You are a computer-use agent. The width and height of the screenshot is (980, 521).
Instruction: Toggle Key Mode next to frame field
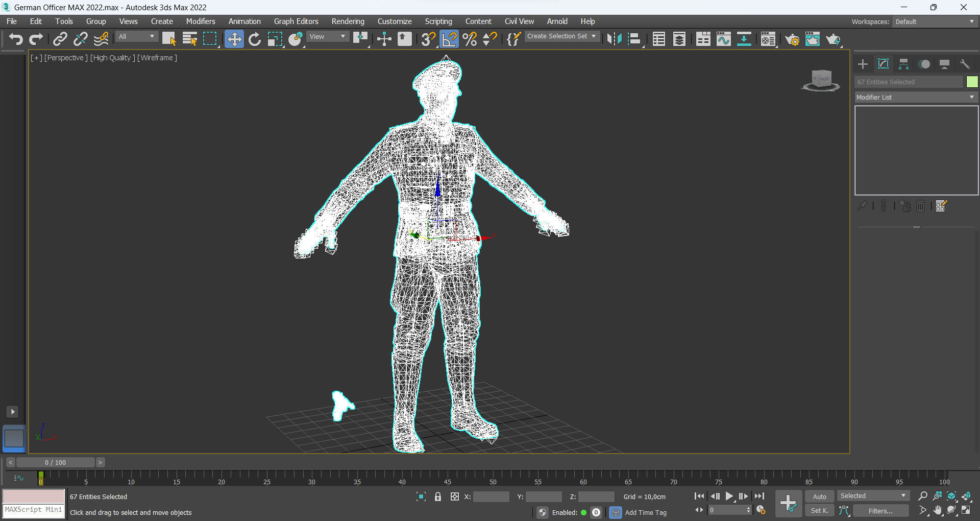(x=699, y=510)
